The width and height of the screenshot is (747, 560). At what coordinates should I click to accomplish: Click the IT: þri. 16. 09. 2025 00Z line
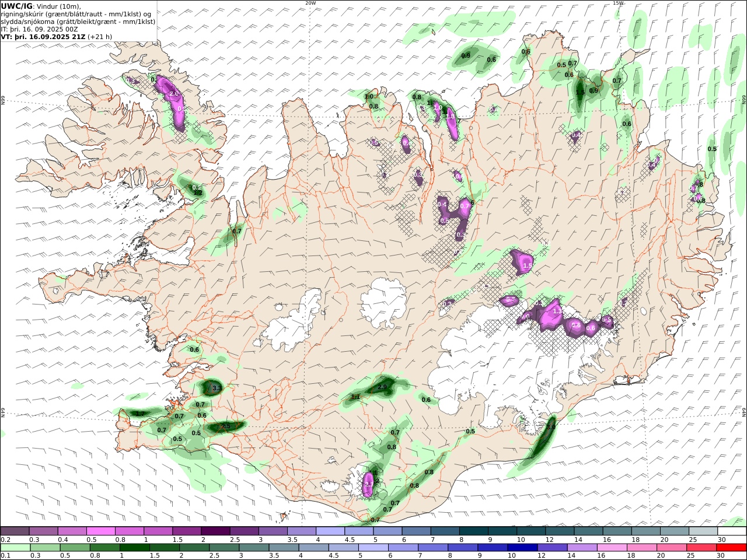[x=39, y=29]
